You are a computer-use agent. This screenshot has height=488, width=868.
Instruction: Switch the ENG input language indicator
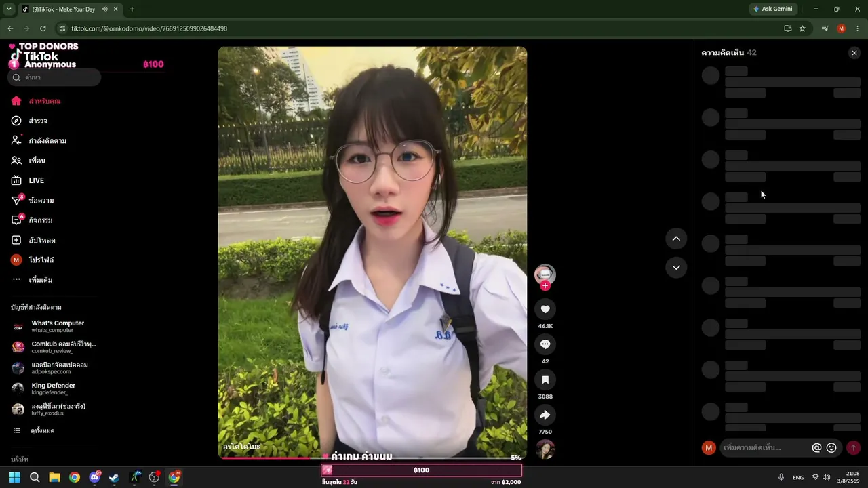(x=798, y=477)
